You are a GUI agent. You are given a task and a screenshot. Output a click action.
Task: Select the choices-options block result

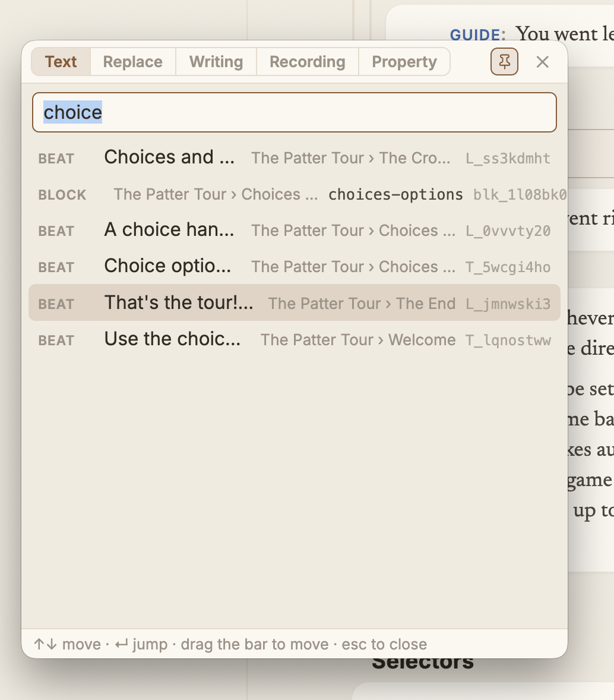[295, 194]
